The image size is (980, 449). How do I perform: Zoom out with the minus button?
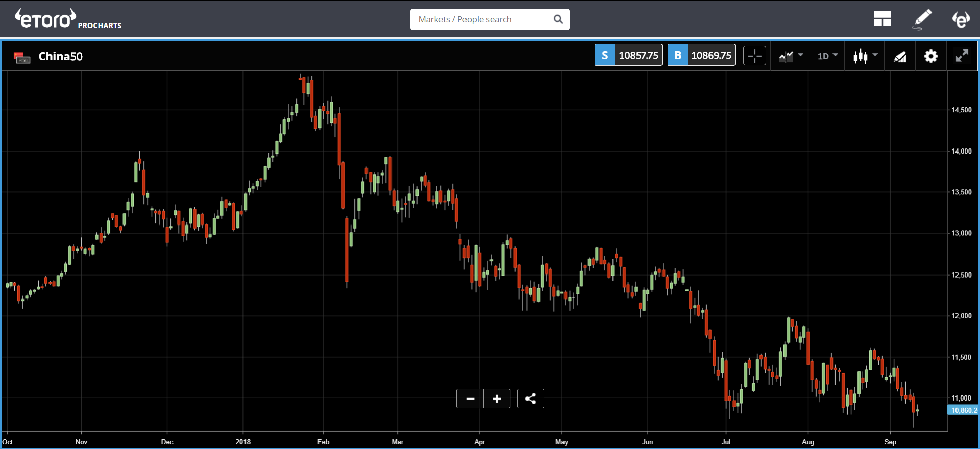[x=470, y=398]
